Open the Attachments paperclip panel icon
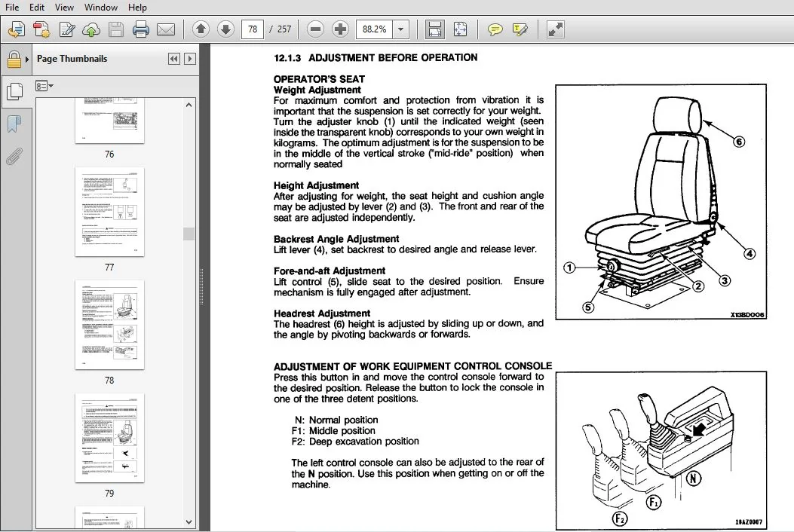 (14, 157)
